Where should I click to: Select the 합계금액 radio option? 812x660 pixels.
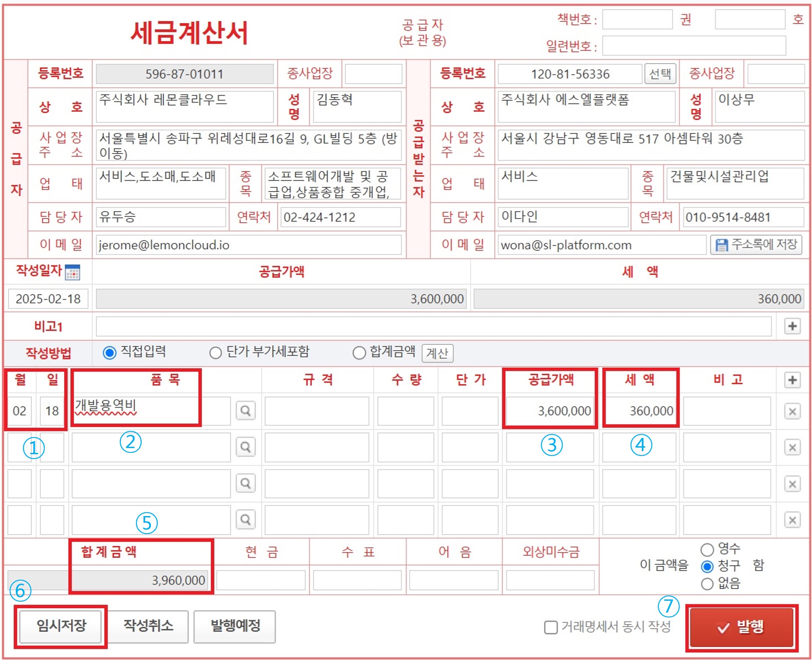(x=359, y=352)
